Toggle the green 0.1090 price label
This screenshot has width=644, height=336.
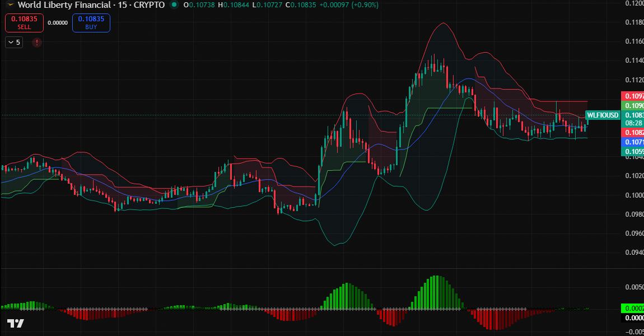point(633,105)
